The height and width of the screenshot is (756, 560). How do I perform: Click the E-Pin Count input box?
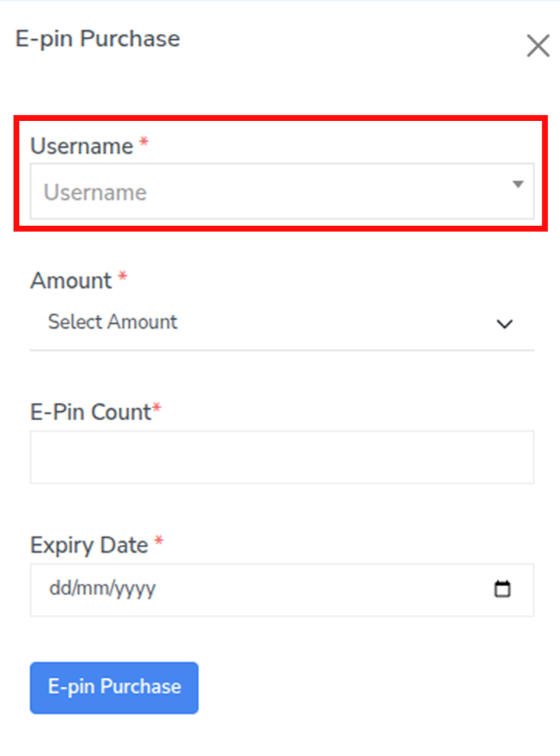282,457
